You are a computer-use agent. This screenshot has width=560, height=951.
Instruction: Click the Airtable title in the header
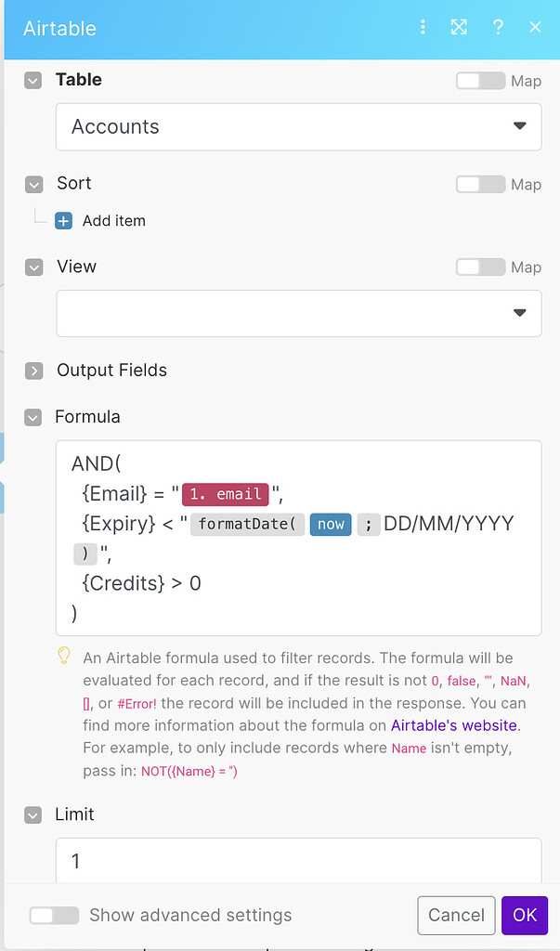point(59,28)
